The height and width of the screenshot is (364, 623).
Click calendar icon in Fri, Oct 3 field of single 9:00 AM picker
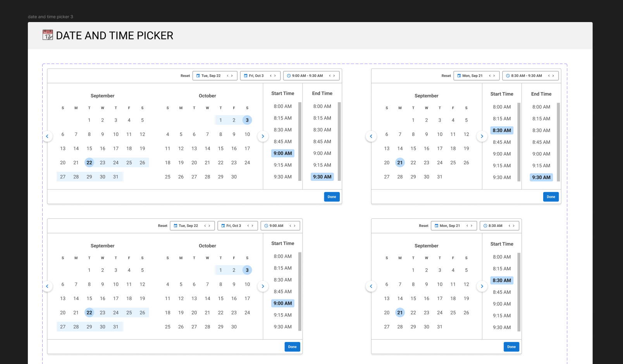coord(223,226)
